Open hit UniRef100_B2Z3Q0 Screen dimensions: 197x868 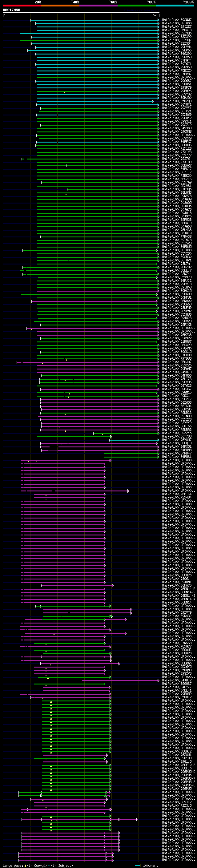pyautogui.click(x=177, y=33)
